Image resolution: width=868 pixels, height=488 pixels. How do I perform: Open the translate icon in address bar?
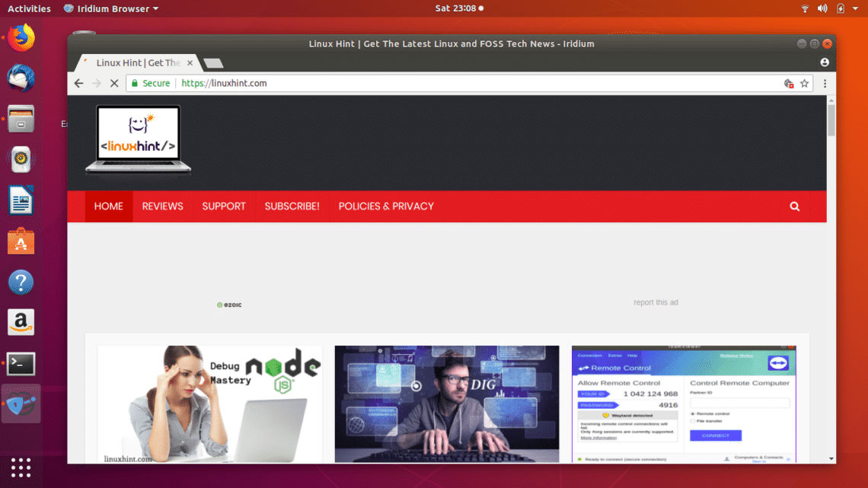pos(789,84)
